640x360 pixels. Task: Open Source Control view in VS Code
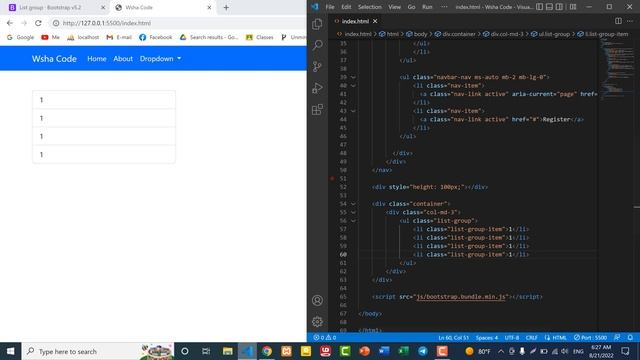pyautogui.click(x=317, y=67)
